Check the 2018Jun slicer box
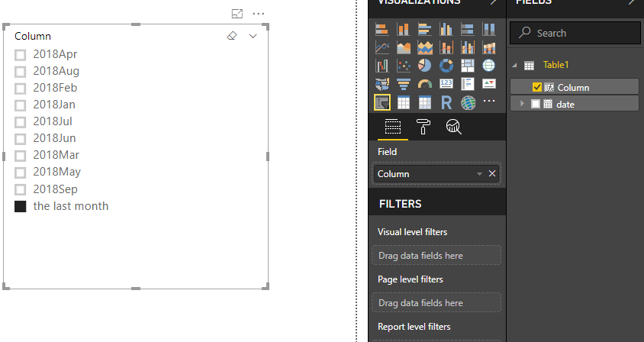The height and width of the screenshot is (342, 644). 20,138
